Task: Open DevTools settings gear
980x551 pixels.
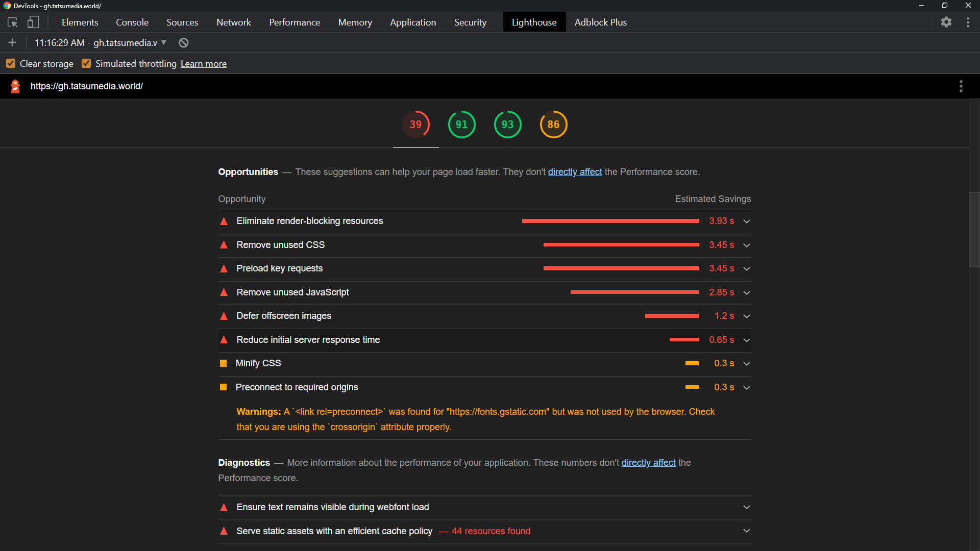Action: 946,22
